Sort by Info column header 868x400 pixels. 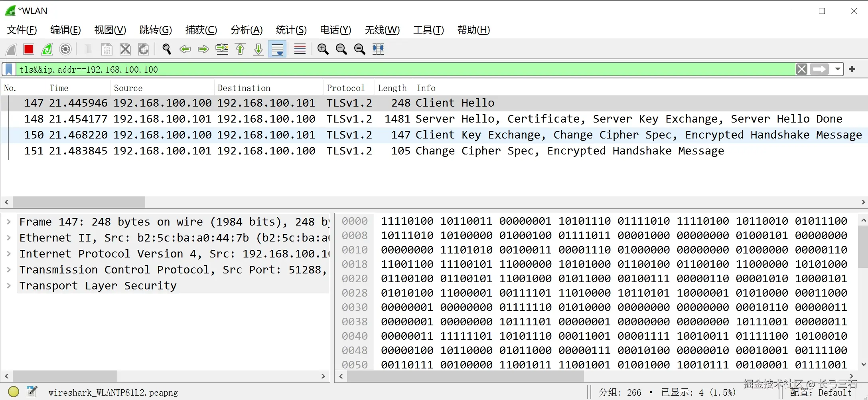pyautogui.click(x=640, y=88)
